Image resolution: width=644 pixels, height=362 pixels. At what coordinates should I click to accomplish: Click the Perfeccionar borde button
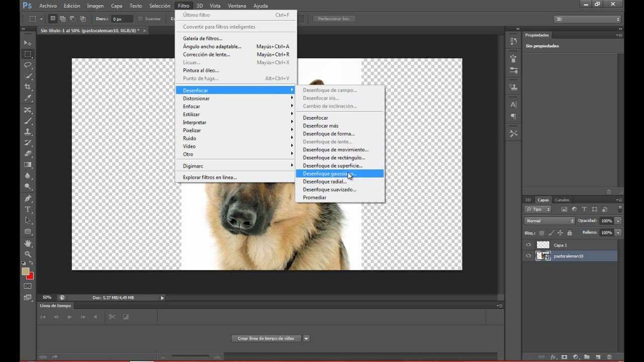click(334, 19)
